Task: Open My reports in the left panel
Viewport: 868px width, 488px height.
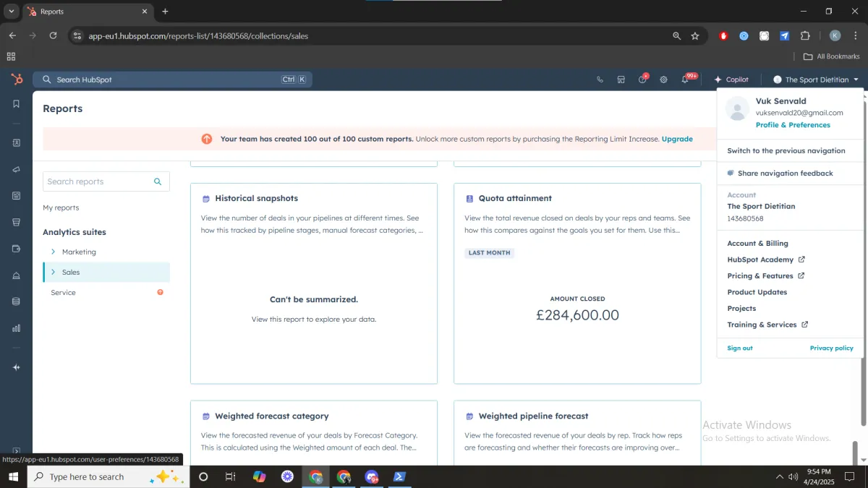Action: pyautogui.click(x=61, y=207)
